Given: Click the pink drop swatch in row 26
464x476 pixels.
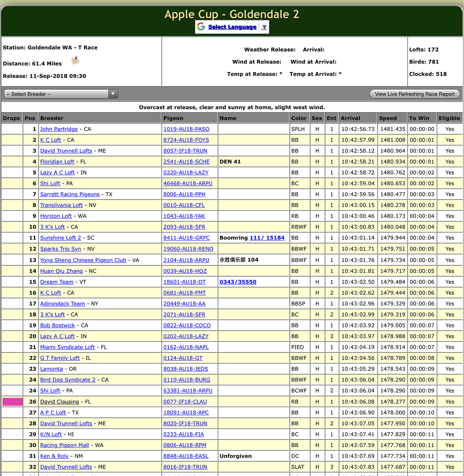Looking at the screenshot, I should click(x=12, y=402).
